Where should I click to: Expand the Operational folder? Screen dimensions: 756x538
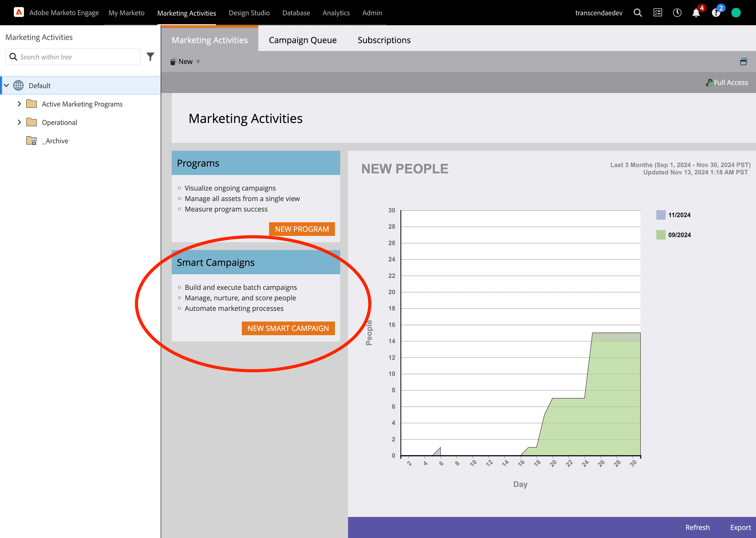(x=19, y=122)
